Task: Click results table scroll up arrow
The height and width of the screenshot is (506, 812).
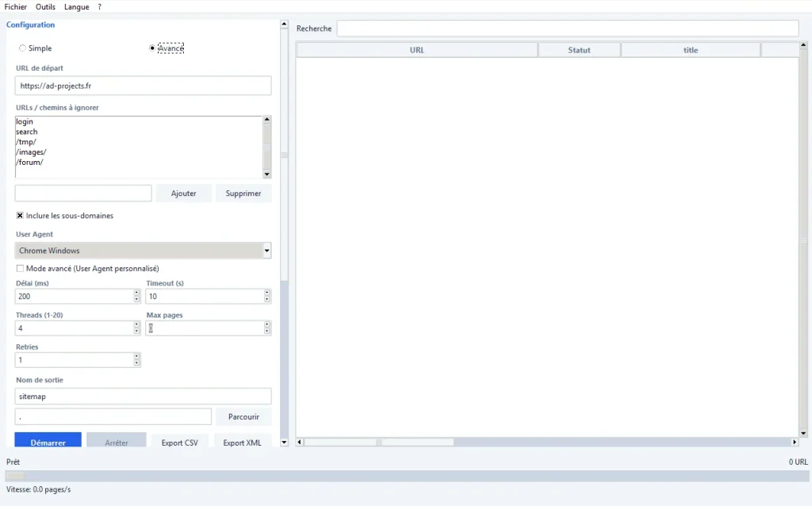Action: coord(803,45)
